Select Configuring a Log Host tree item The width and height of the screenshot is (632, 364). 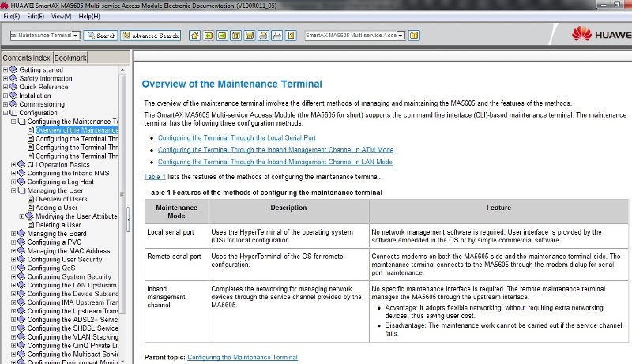tap(61, 182)
